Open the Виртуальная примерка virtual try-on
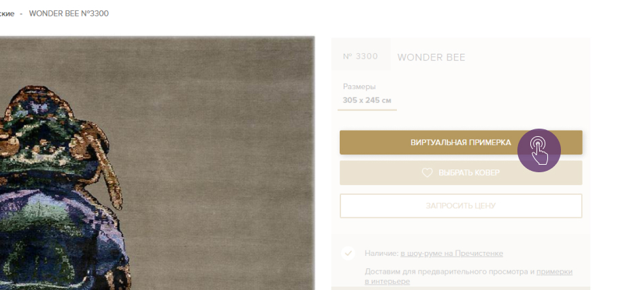This screenshot has width=644, height=290. click(x=461, y=142)
